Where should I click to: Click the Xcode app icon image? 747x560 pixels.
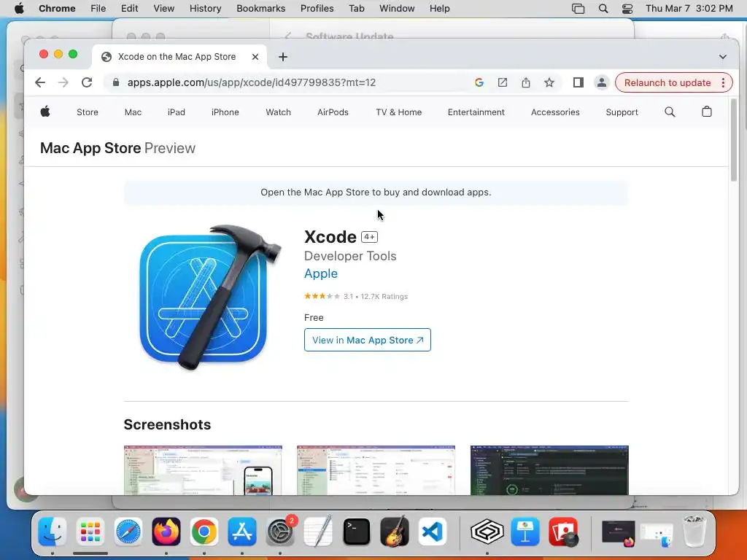[x=210, y=297]
